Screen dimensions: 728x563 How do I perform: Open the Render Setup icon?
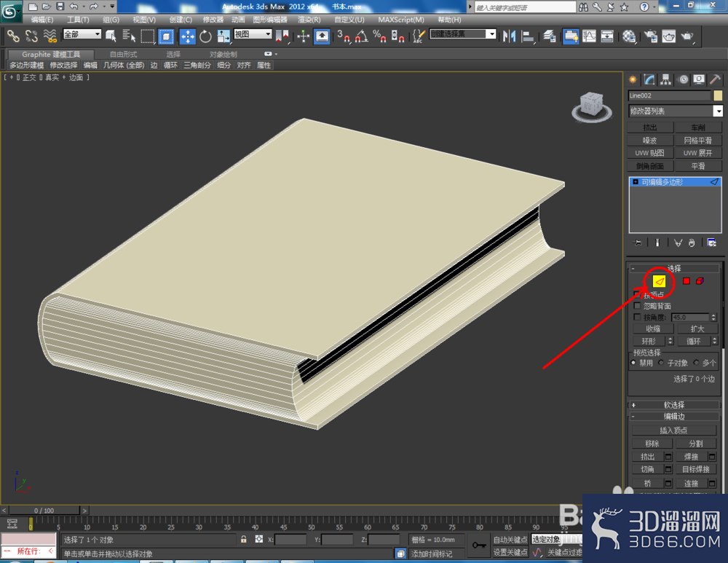click(650, 36)
